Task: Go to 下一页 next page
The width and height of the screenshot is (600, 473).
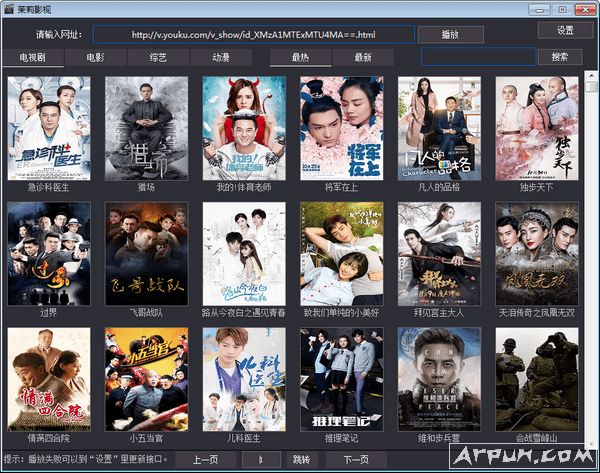Action: [356, 460]
